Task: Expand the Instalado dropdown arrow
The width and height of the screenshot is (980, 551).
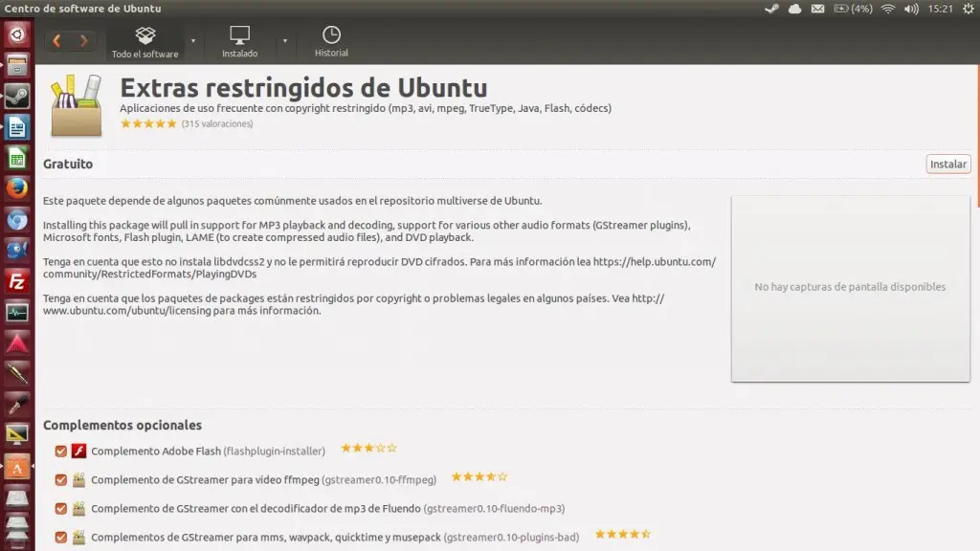Action: pyautogui.click(x=285, y=41)
